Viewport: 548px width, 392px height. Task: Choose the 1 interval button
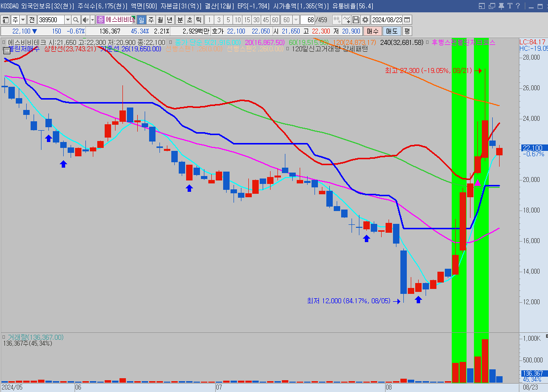[x=209, y=20]
